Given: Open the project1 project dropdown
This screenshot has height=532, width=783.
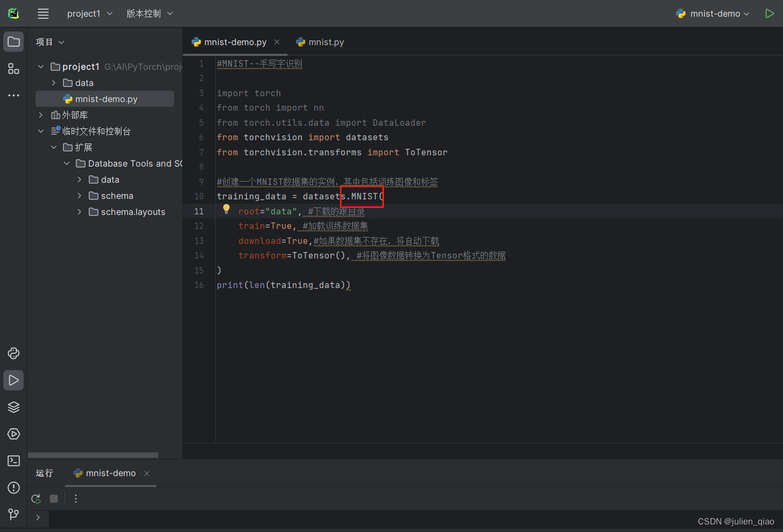Looking at the screenshot, I should (x=90, y=13).
